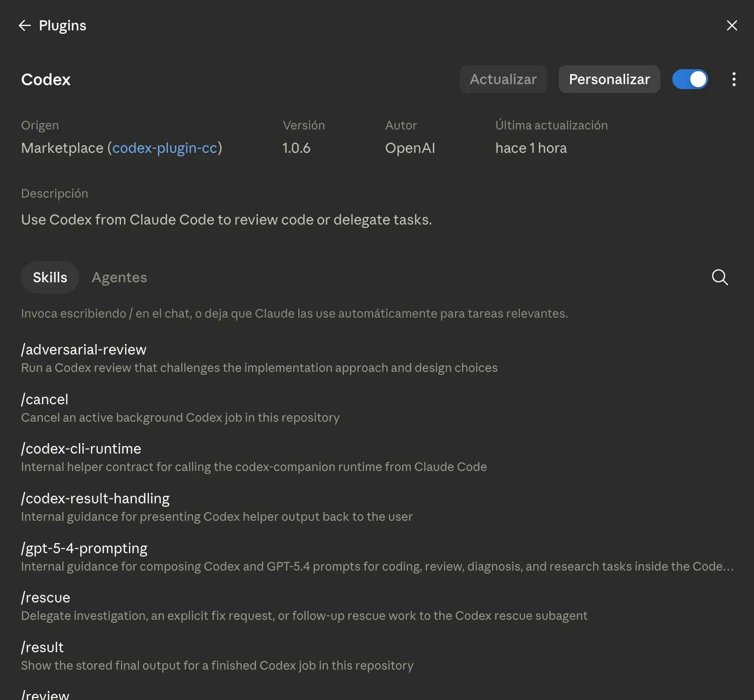Viewport: 754px width, 700px height.
Task: Select the /gpt-5-4-prompting skill
Action: [84, 548]
